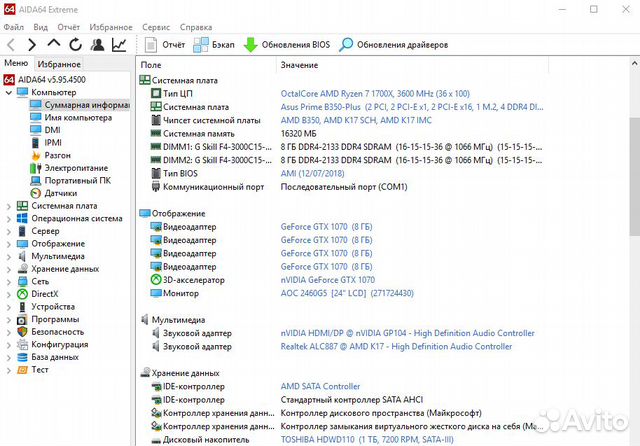The height and width of the screenshot is (446, 640).
Task: Open the AMD SATA Controller link
Action: (320, 386)
